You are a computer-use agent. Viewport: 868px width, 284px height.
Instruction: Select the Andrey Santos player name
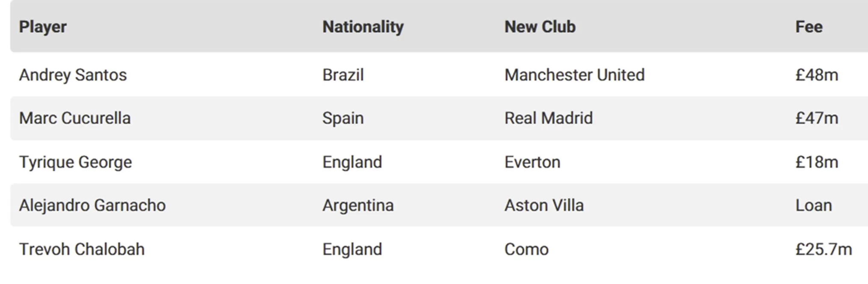pos(73,75)
